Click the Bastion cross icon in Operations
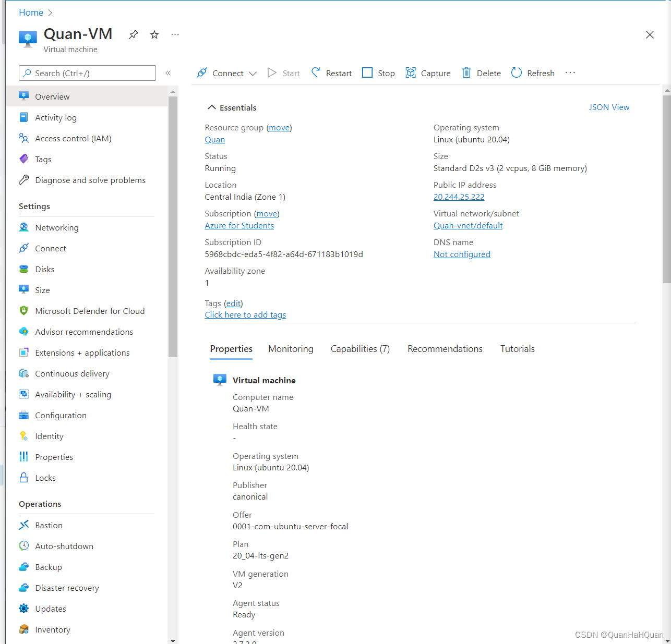Screen dimensions: 671x644 [x=23, y=525]
